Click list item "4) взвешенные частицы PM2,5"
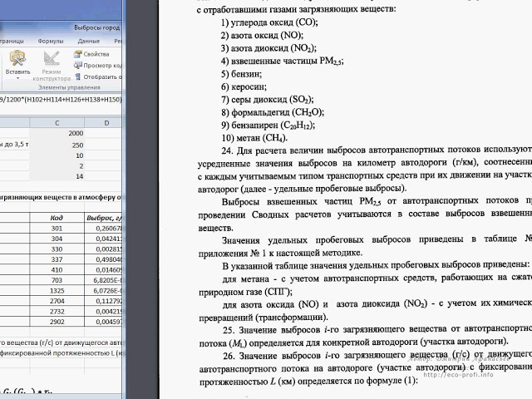 click(x=282, y=62)
